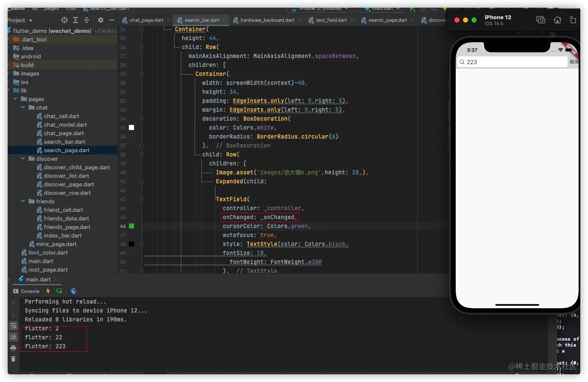Go to simulator home screen icon
The width and height of the screenshot is (588, 382).
click(557, 20)
